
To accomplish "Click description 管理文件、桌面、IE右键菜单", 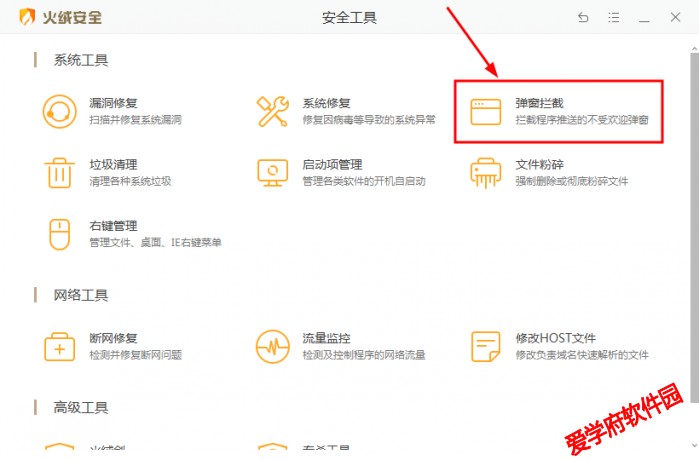I will point(156,243).
